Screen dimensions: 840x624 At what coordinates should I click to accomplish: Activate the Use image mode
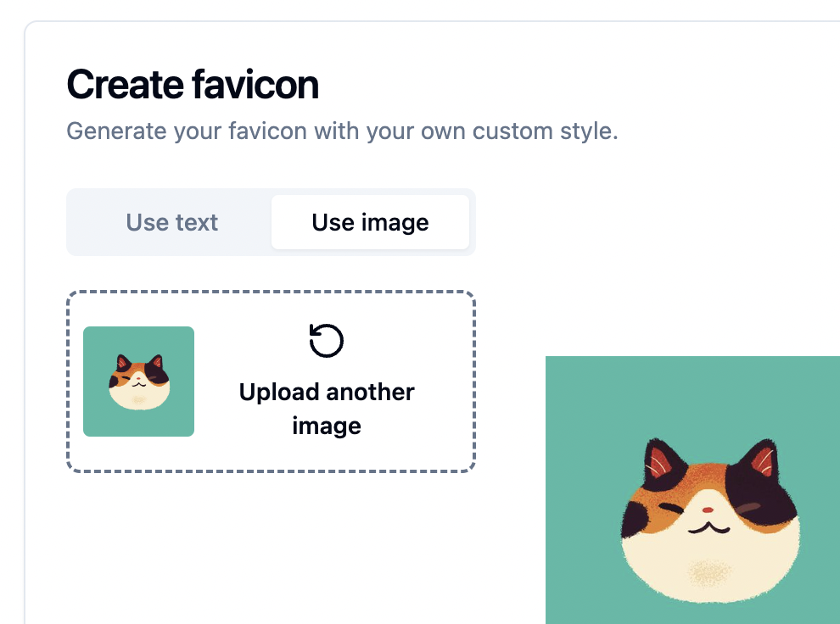pyautogui.click(x=370, y=222)
